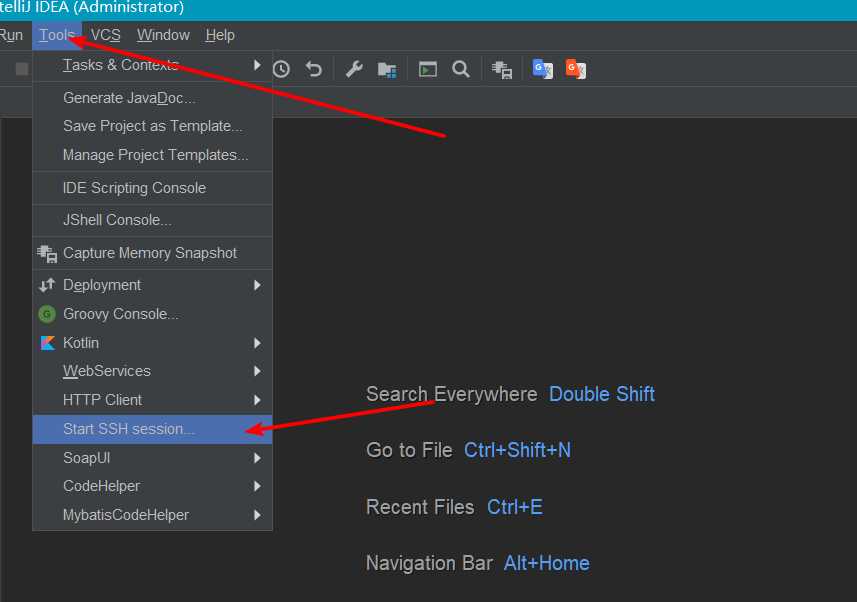Open IDE Scripting Console
This screenshot has width=857, height=602.
pos(152,188)
